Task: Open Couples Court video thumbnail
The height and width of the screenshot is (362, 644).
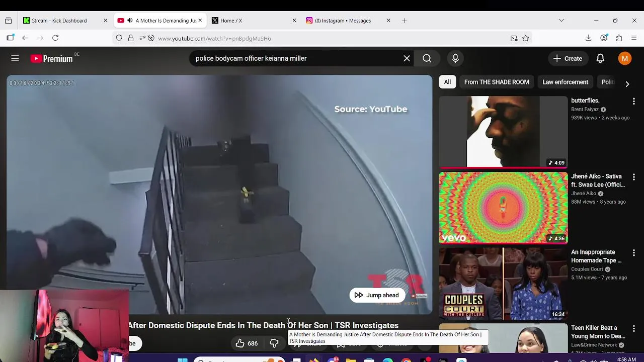Action: 503,284
